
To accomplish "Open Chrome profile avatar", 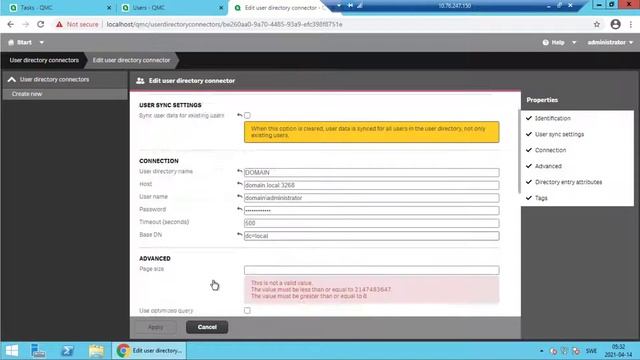I will point(616,24).
